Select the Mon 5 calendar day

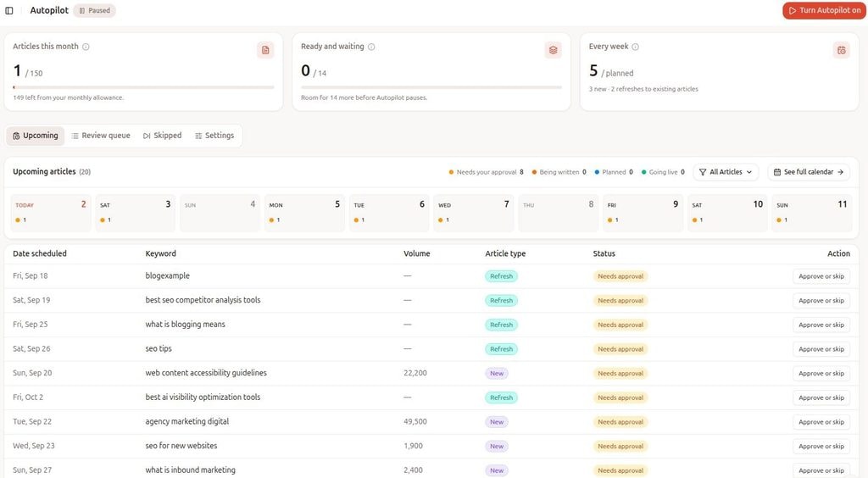(x=305, y=213)
